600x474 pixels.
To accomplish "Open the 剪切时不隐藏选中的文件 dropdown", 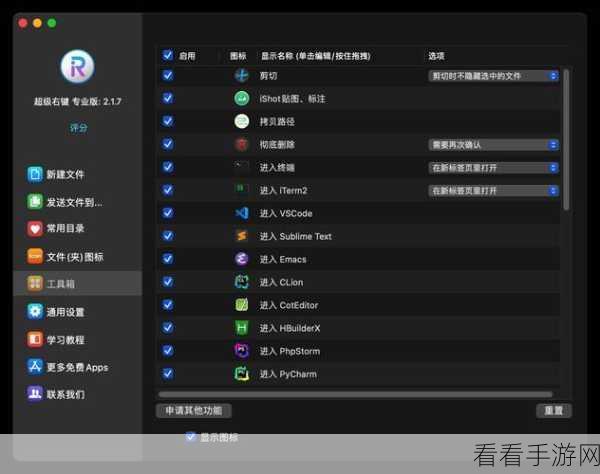I will (x=493, y=76).
